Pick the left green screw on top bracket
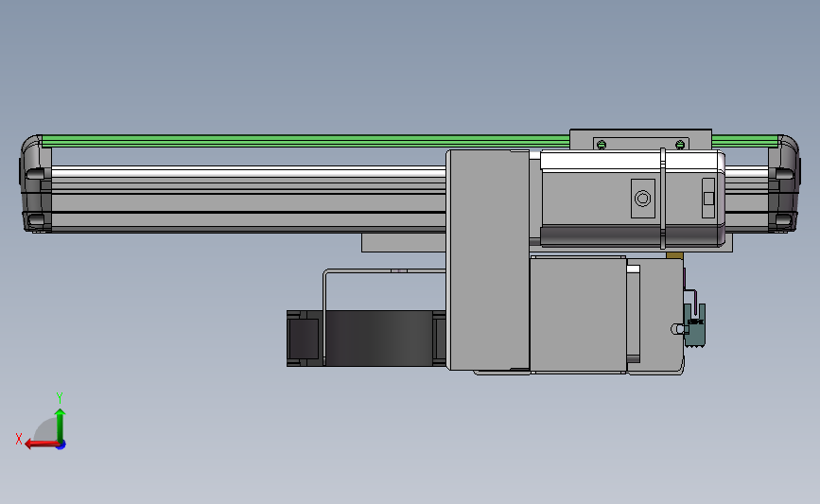This screenshot has width=820, height=504. point(602,145)
